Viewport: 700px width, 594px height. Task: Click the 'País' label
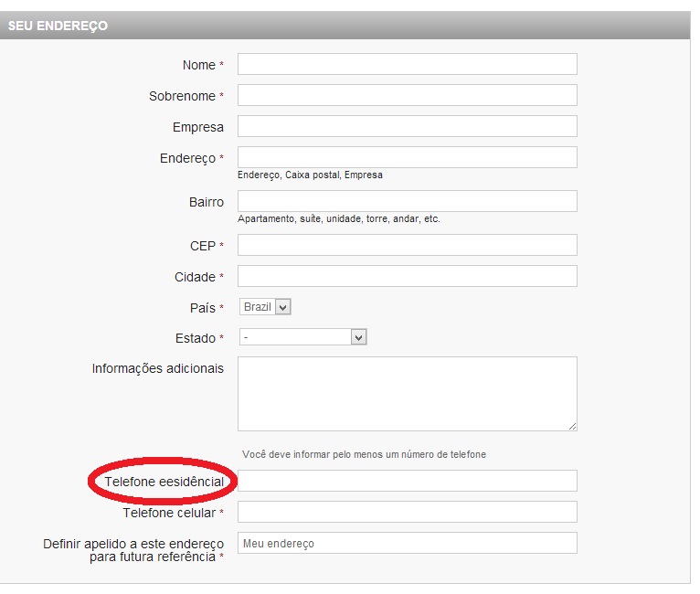pos(203,308)
